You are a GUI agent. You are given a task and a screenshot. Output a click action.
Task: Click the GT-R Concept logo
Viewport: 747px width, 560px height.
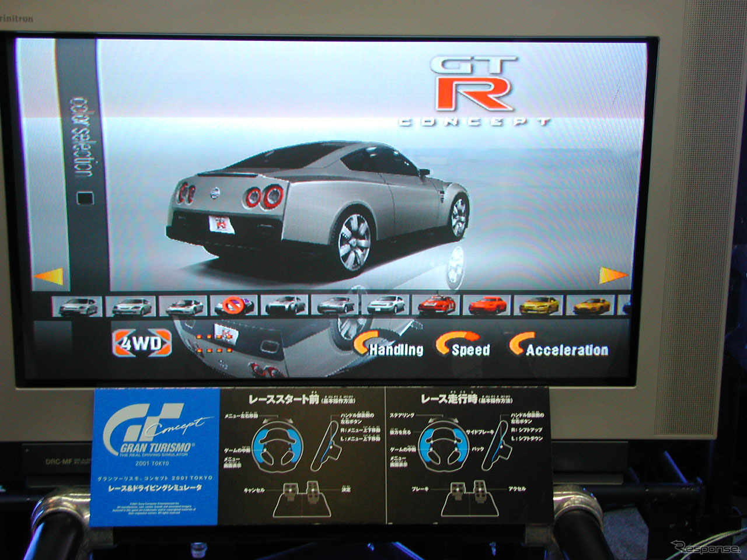pos(474,91)
